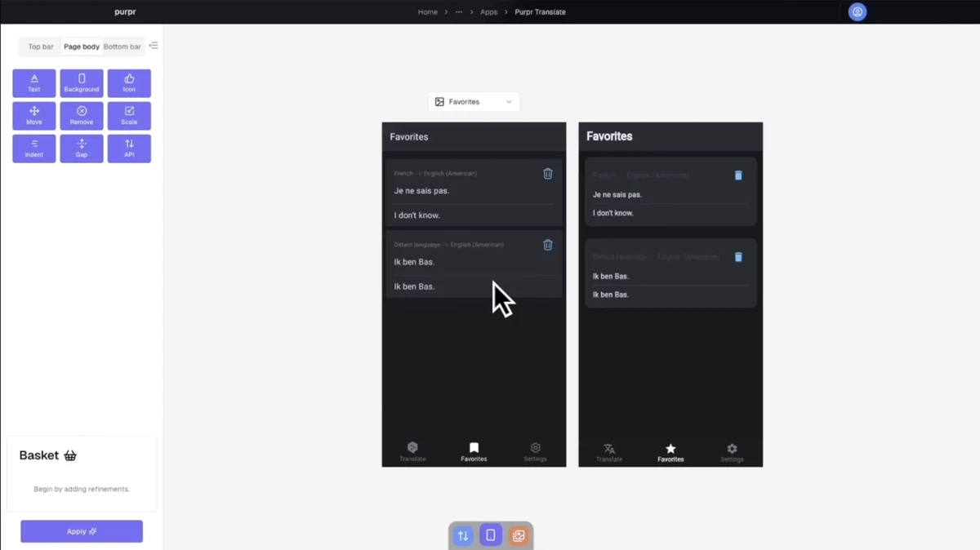Select "I don't know." in left preview

coord(417,215)
